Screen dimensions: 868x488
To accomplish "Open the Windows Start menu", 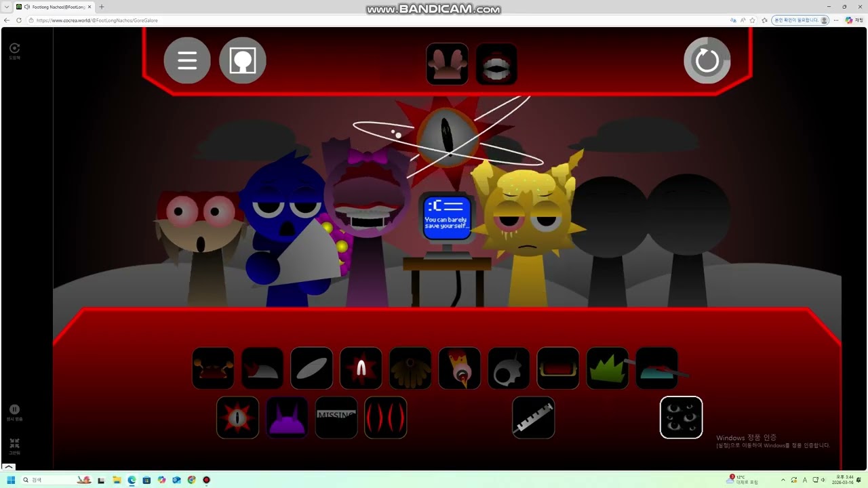I will click(x=11, y=480).
